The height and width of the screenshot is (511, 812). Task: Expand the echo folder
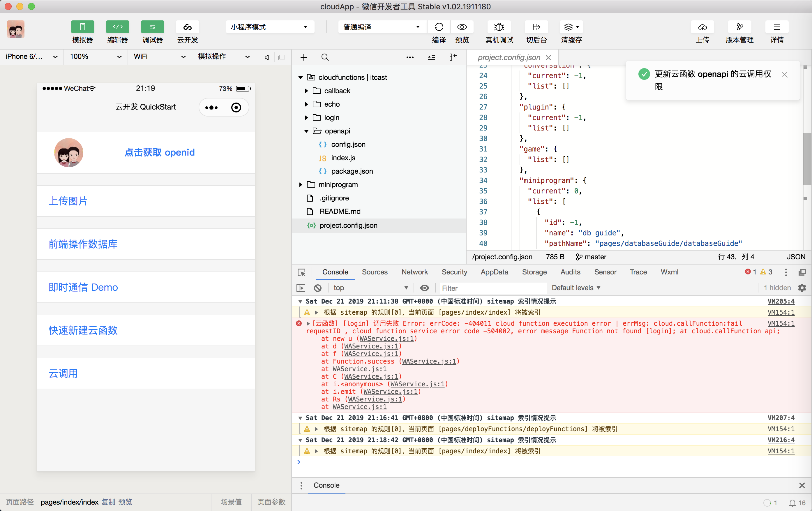point(306,105)
